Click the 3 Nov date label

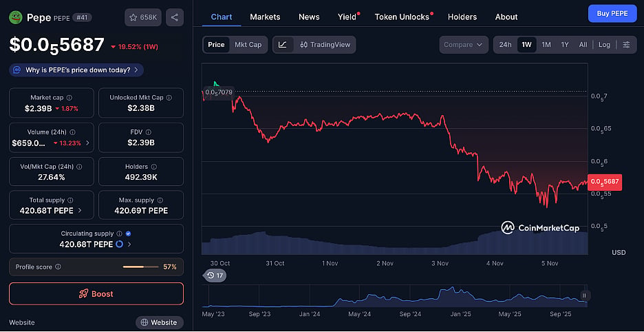pos(440,263)
